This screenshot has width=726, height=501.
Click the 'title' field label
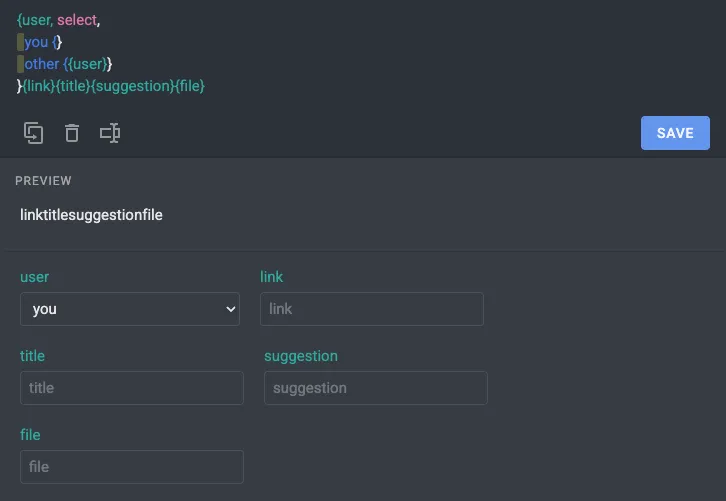[32, 356]
